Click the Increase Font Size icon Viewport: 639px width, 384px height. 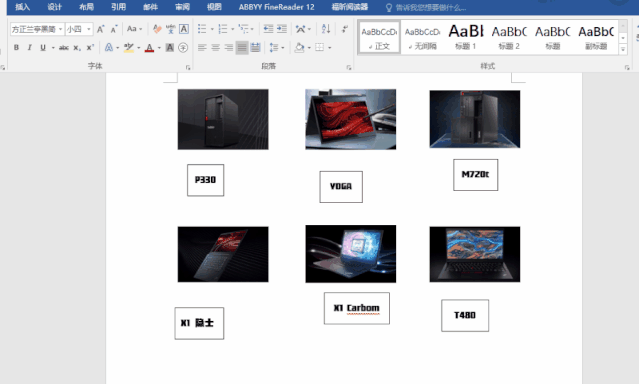[x=100, y=29]
